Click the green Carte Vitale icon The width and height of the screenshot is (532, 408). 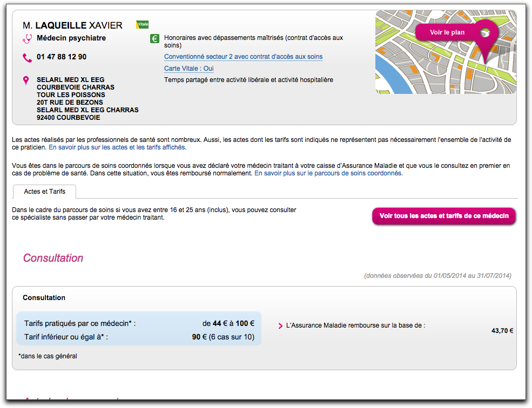tap(142, 25)
